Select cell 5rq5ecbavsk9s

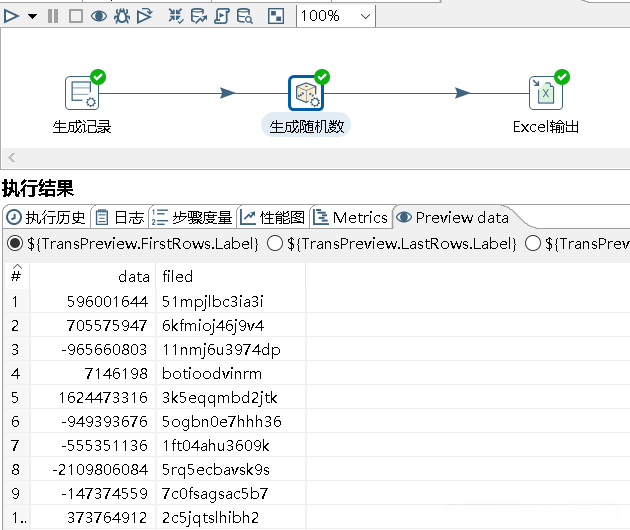pos(231,469)
